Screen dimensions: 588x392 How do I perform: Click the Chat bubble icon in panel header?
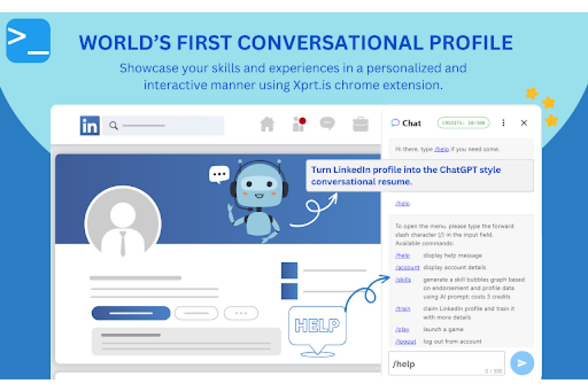395,123
